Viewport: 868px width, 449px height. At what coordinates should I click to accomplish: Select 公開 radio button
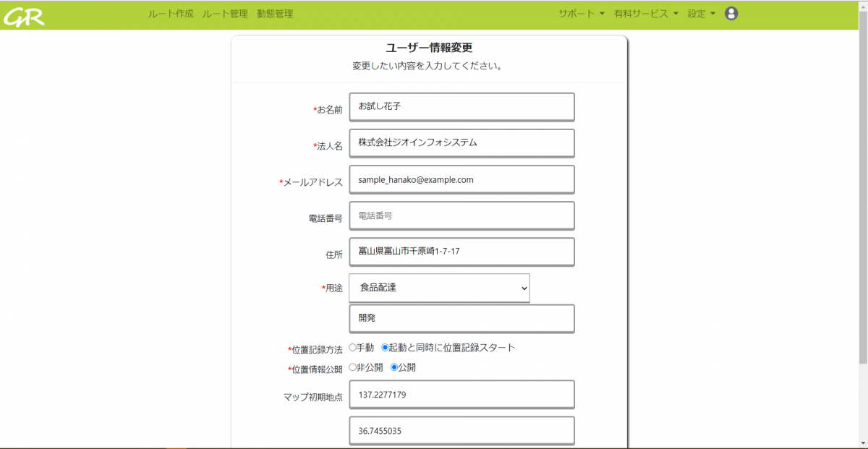click(x=394, y=367)
